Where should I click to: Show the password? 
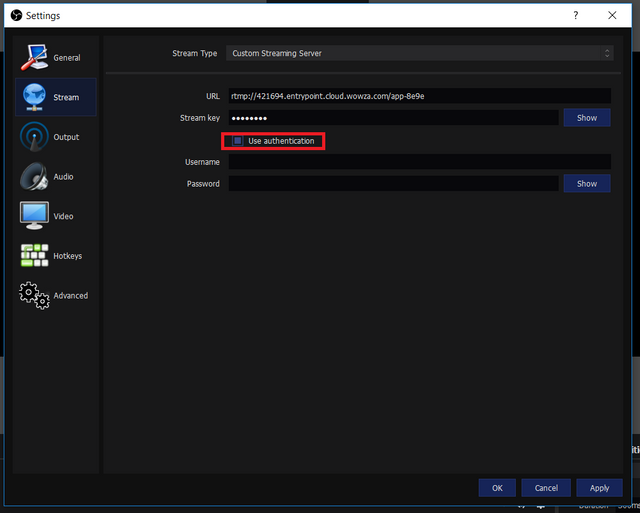tap(587, 184)
